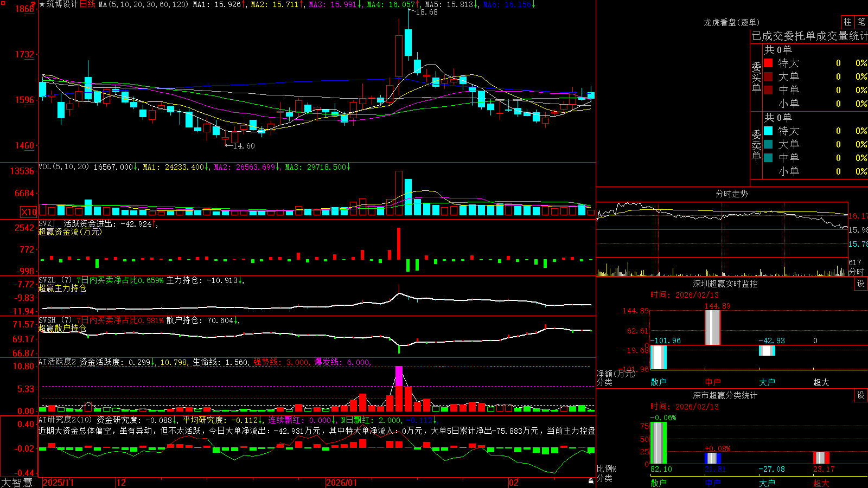Viewport: 868px width, 488px height.
Task: Click the X10 volume scale box
Action: tap(29, 212)
